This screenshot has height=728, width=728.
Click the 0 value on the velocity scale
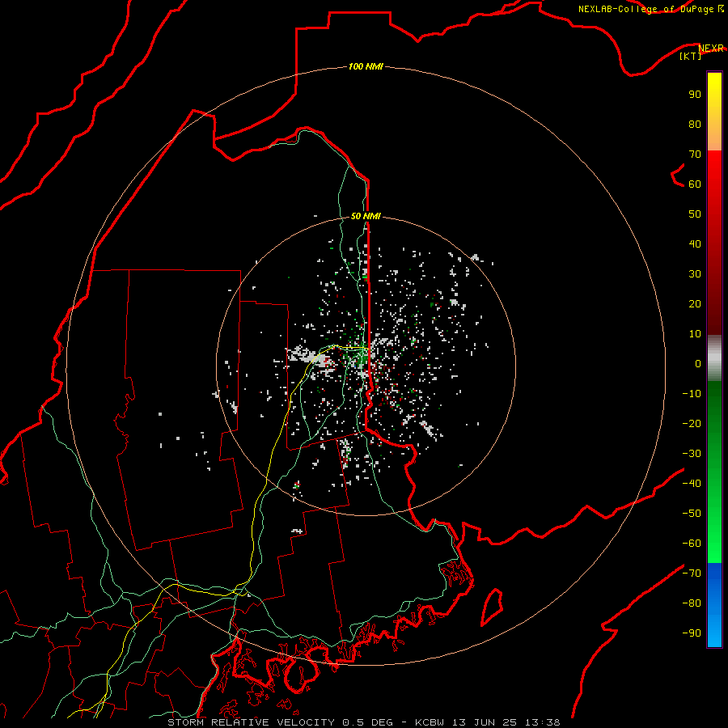click(698, 363)
